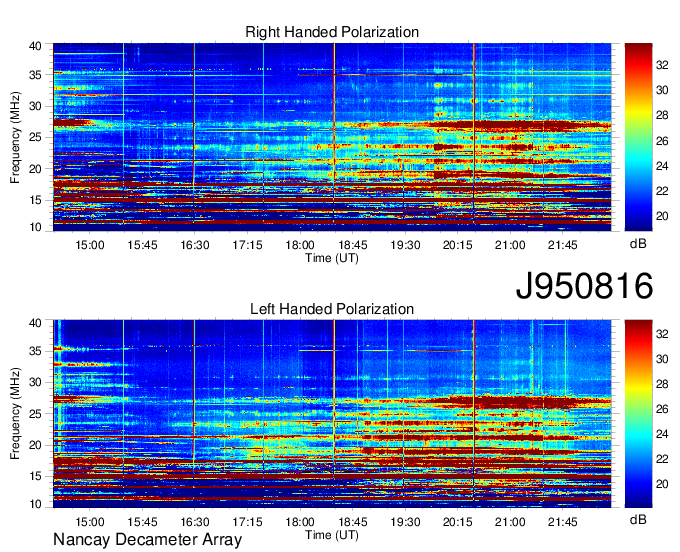Click the "Frequency (MHz)" axis label of the Left Handed plot
Image resolution: width=680 pixels, height=552 pixels.
click(15, 414)
